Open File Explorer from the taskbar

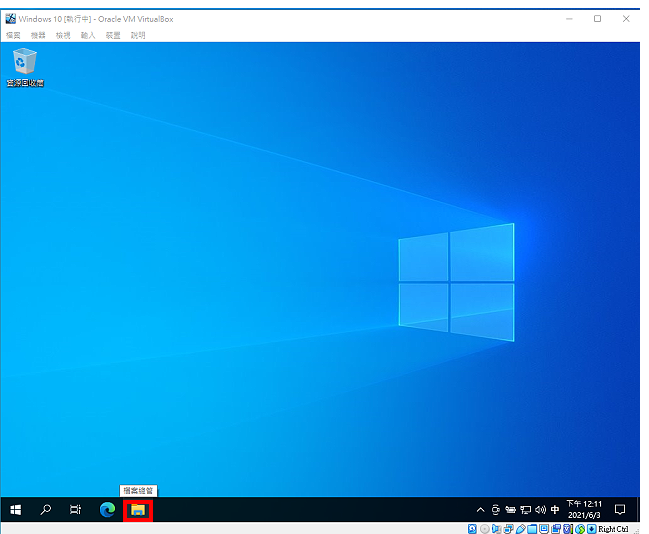coord(138,510)
